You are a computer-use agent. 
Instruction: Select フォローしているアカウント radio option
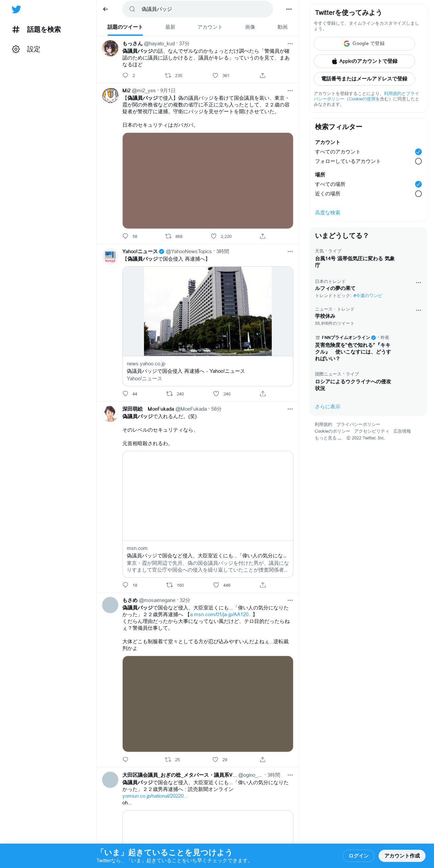click(x=418, y=161)
